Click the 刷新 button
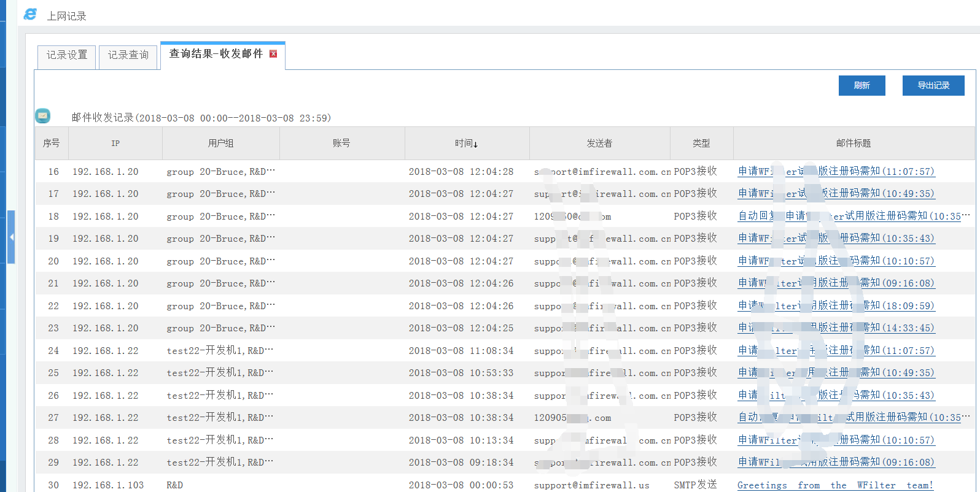 861,86
